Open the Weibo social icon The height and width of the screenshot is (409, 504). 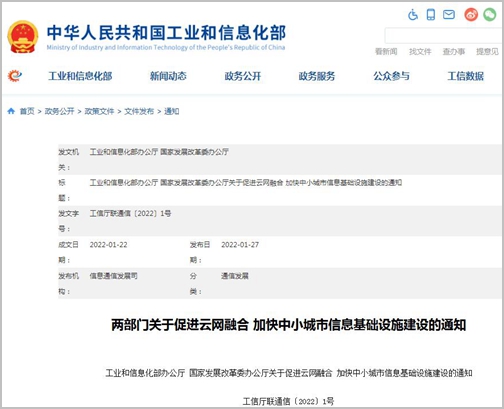[471, 15]
